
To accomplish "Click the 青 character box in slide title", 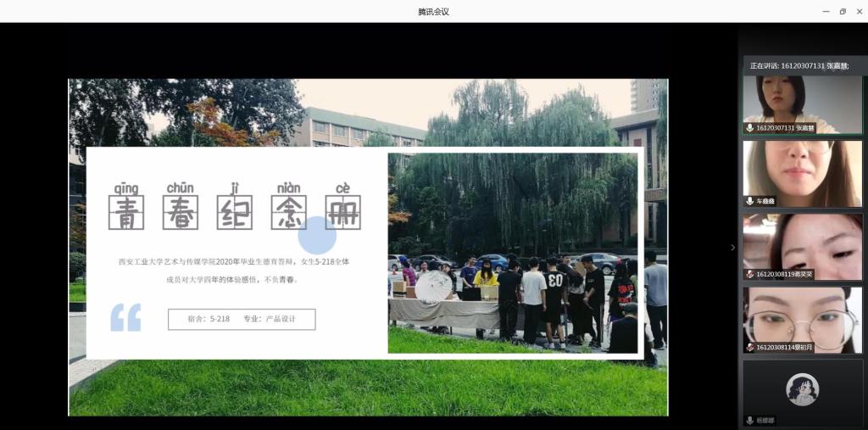I will [x=126, y=212].
